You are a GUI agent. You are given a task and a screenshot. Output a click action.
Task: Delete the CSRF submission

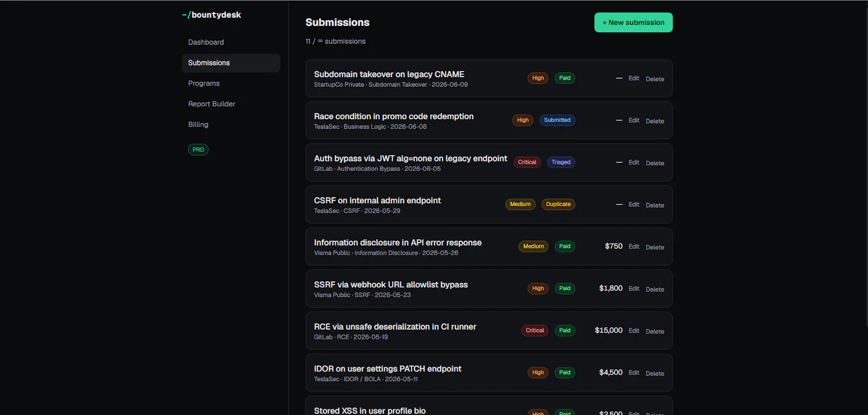pos(655,206)
